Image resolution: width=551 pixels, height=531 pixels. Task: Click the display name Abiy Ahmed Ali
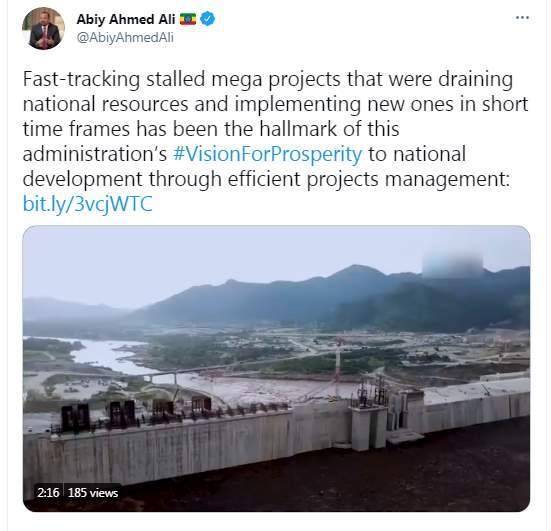coord(126,19)
